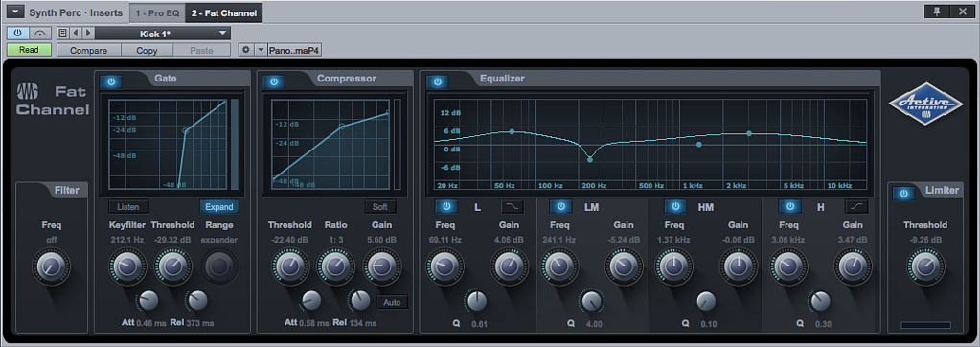The width and height of the screenshot is (980, 347).
Task: Click the bypass icon next to Activate
Action: [x=39, y=34]
